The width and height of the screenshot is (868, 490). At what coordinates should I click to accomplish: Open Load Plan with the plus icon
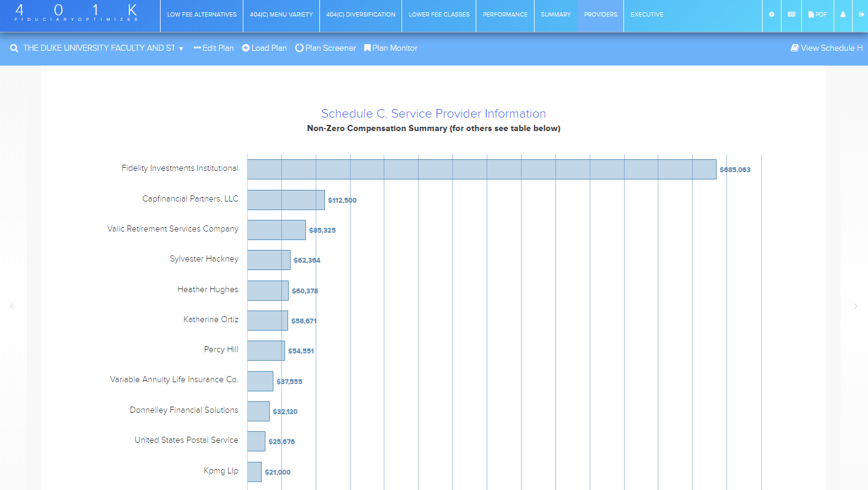point(246,48)
